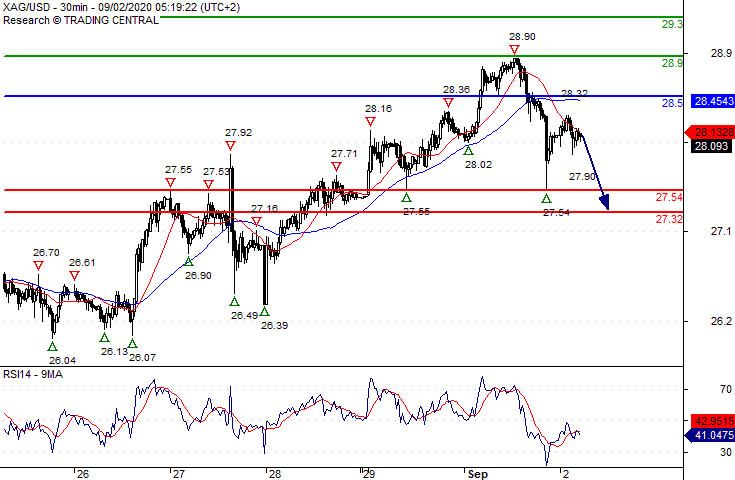Click the Research TRADING CENTRAL credit text
735x480 pixels.
pos(81,20)
